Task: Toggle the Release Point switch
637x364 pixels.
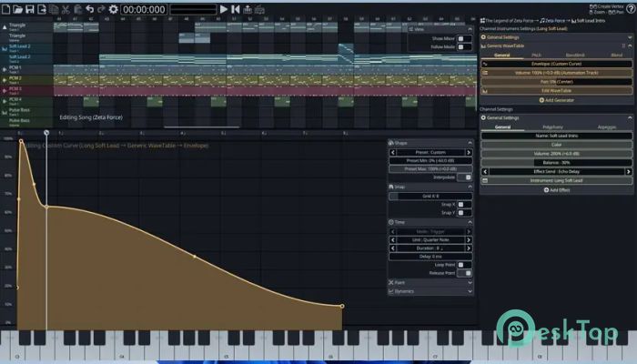Action: point(464,273)
